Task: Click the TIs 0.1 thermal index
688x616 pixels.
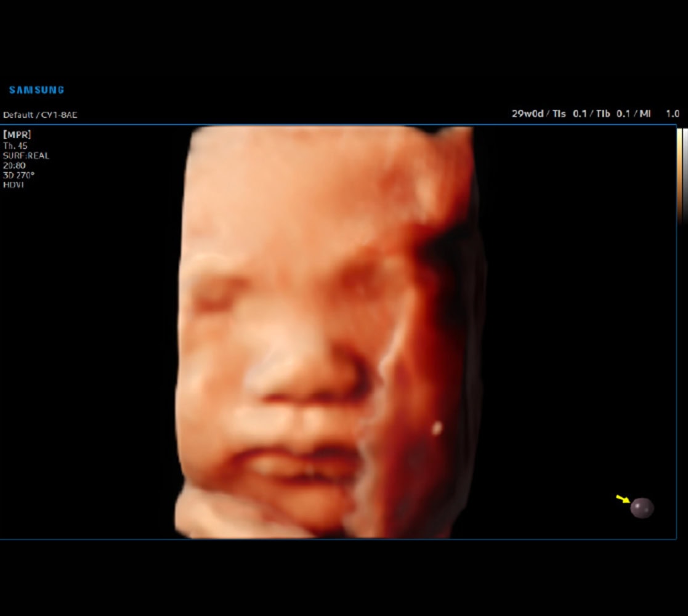Action: 569,114
